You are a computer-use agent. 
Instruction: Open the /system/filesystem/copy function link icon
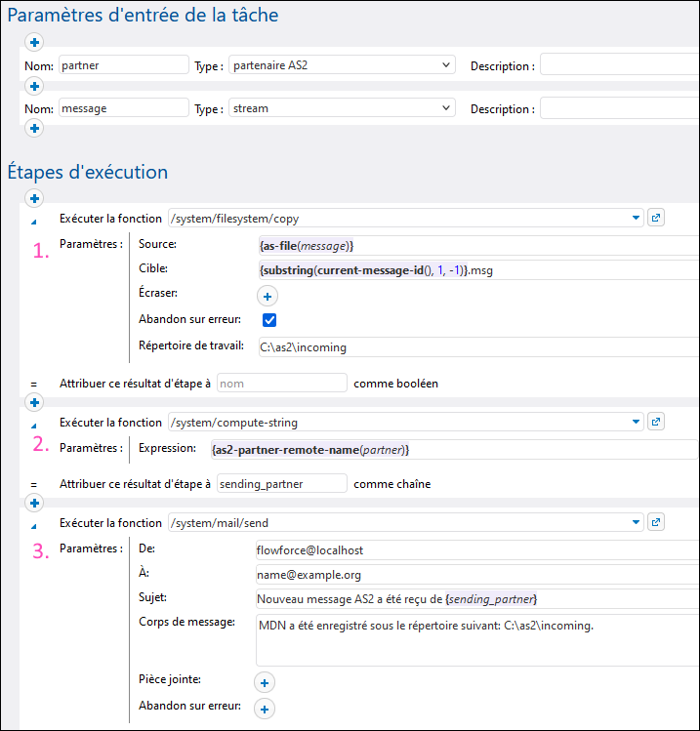click(656, 218)
